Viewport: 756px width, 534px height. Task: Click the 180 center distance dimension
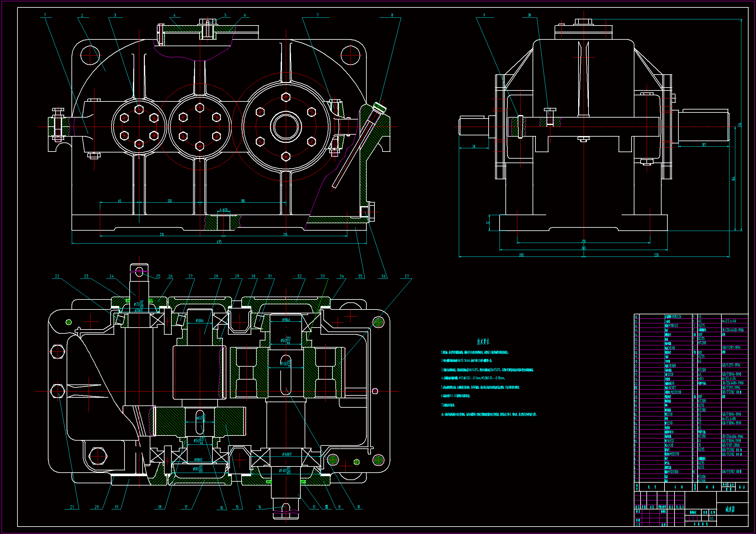click(243, 201)
